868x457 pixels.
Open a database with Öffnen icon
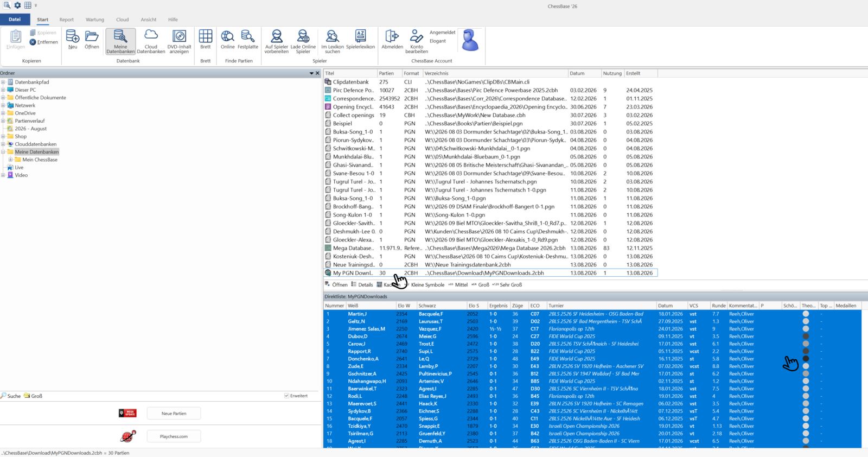point(92,39)
